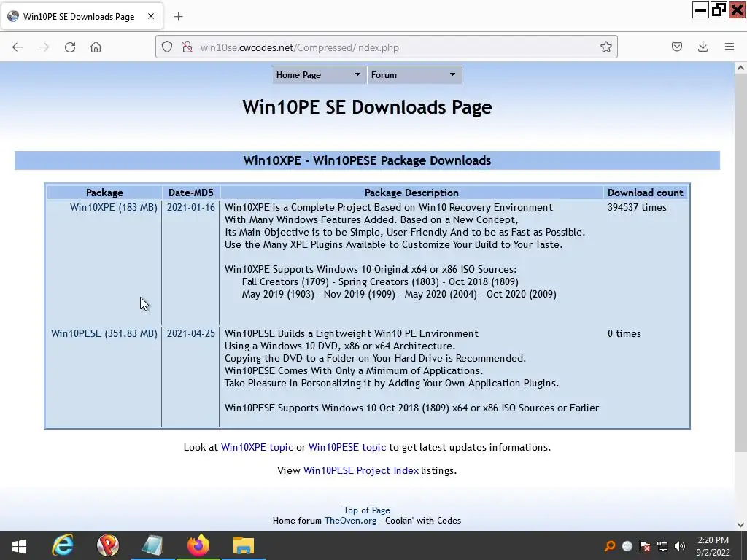Download Win10PESE (351.83 MB) package
747x560 pixels.
point(104,333)
